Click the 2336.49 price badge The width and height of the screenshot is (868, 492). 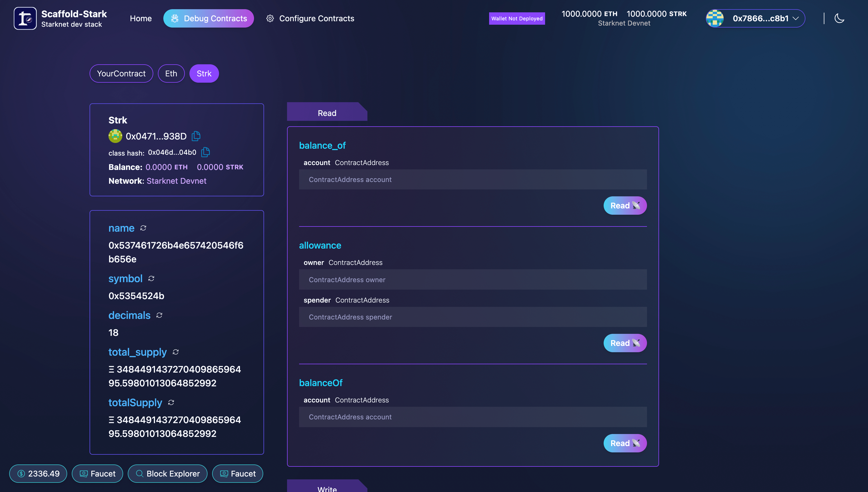(38, 473)
